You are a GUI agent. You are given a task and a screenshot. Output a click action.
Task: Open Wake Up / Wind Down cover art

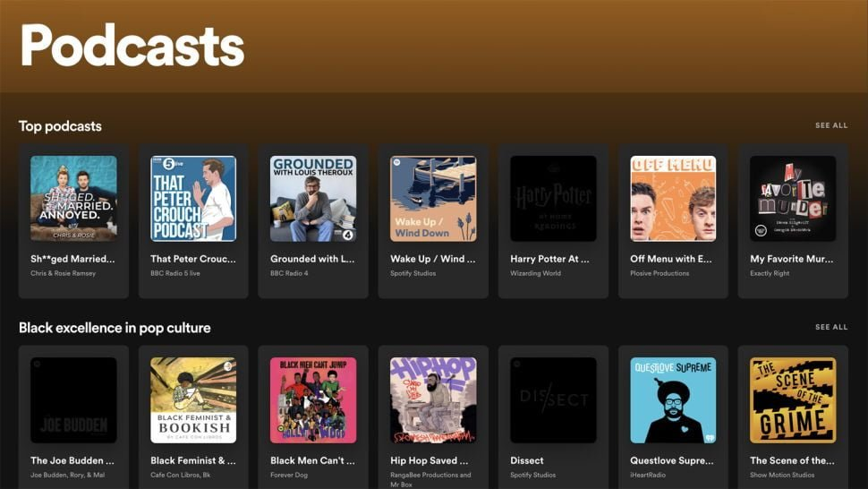[433, 198]
